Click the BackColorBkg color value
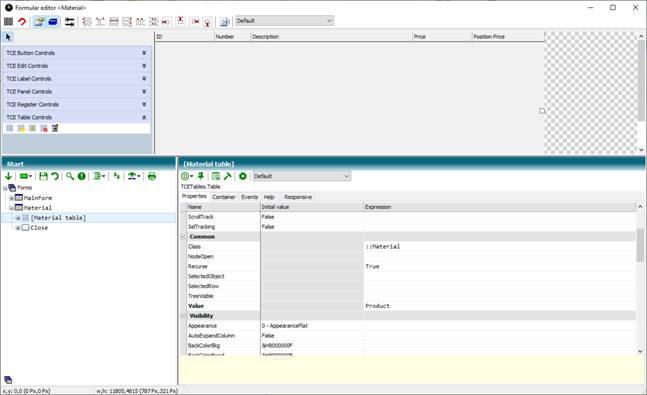Screen dimensions: 647x395 tap(277, 345)
